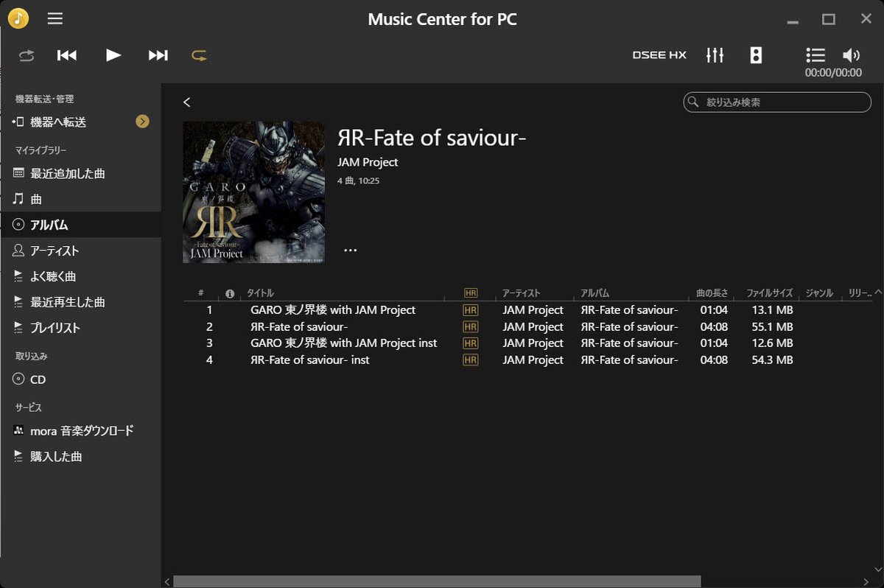
Task: Click the left scroll arrow at the bottom
Action: (167, 581)
